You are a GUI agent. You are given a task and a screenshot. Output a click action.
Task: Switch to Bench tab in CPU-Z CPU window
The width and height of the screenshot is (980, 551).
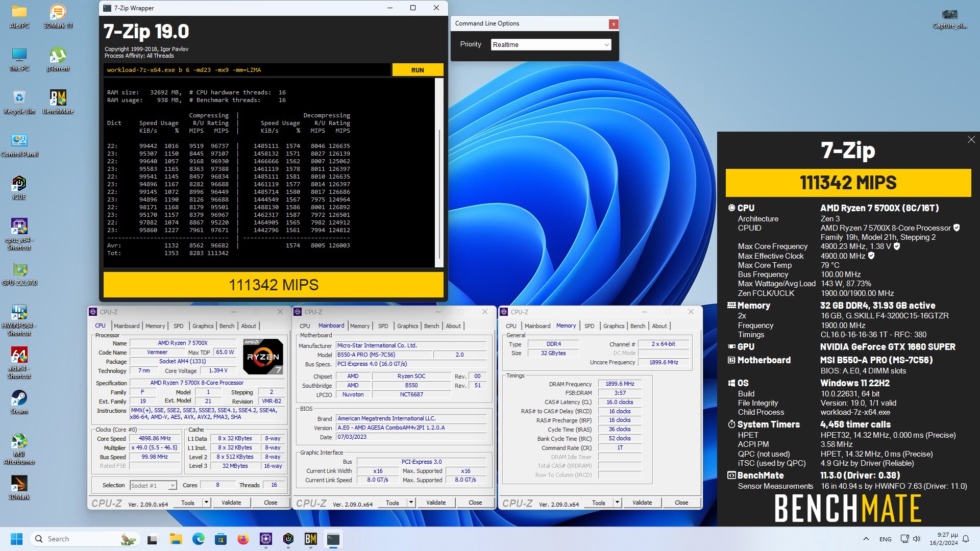coord(227,326)
